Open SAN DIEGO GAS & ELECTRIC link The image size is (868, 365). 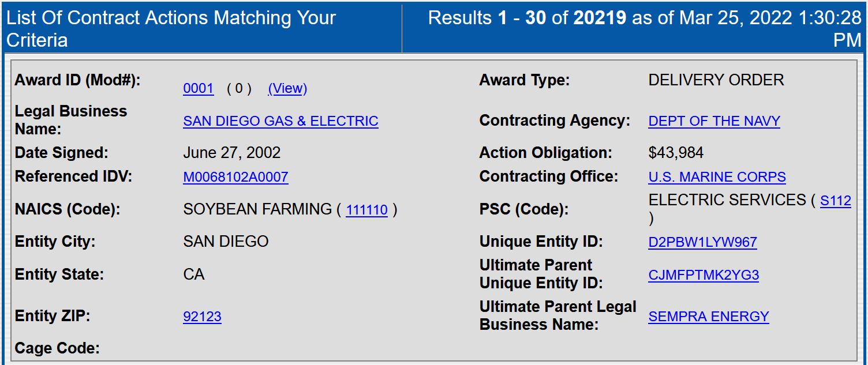click(280, 121)
